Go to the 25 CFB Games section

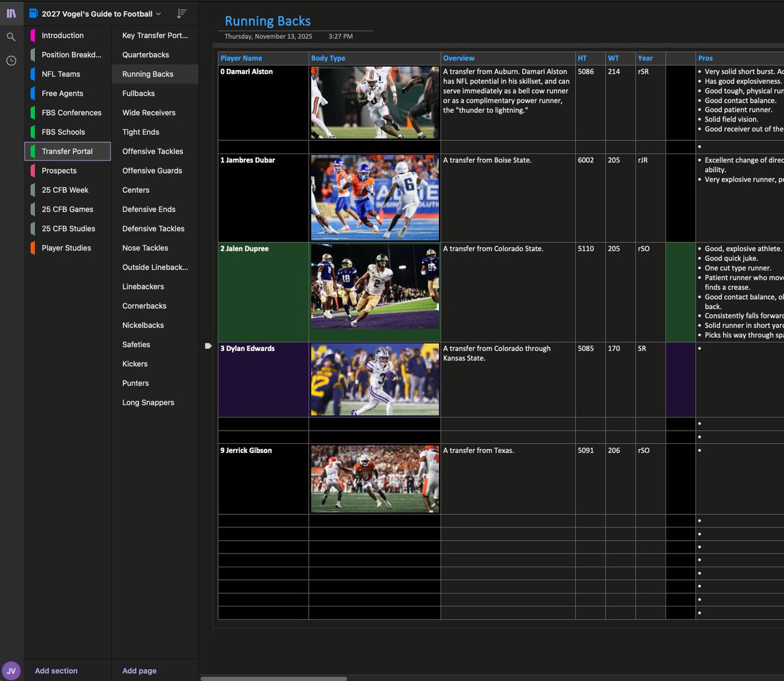[x=67, y=209]
